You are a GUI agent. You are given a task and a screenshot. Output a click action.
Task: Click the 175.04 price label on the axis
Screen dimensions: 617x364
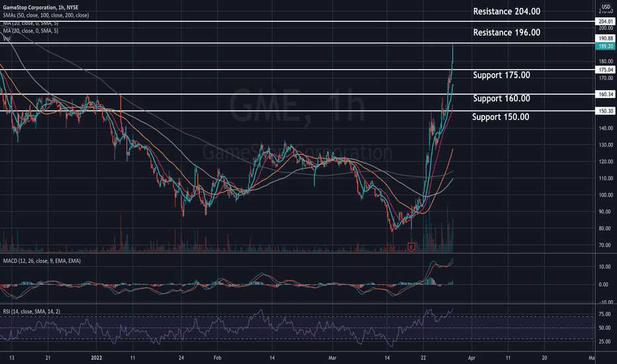[x=605, y=69]
